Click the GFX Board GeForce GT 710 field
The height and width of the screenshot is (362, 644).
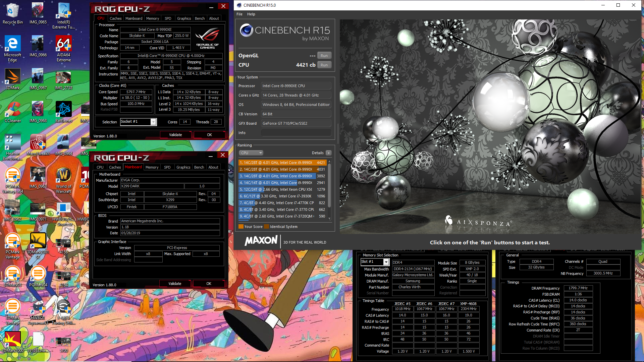pos(296,123)
